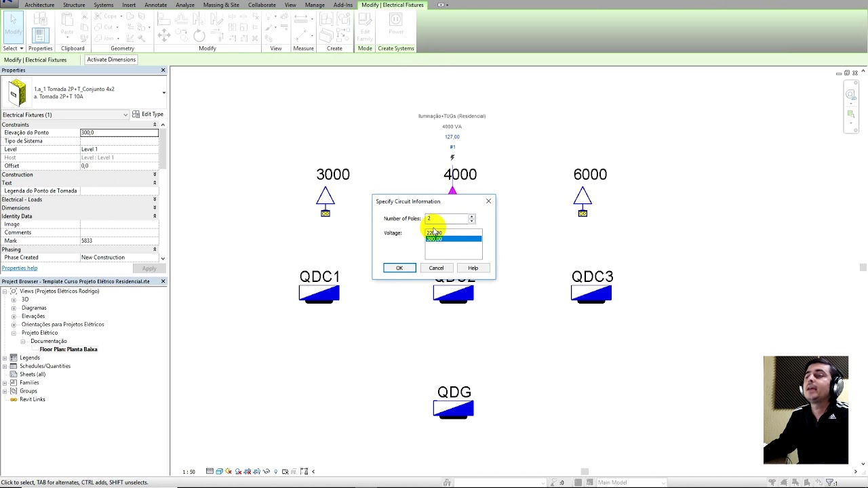The width and height of the screenshot is (868, 488).
Task: Click the Families browser icon
Action: coord(14,383)
